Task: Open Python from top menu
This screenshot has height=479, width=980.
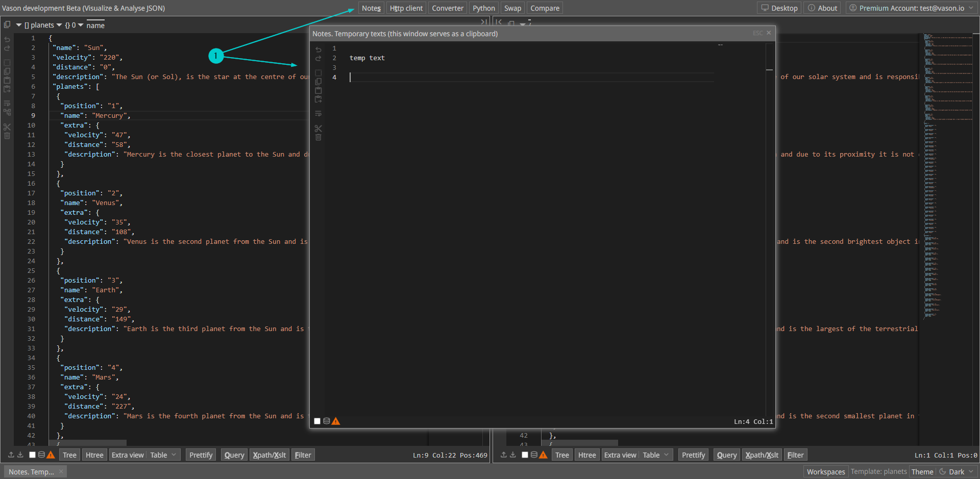Action: (x=484, y=8)
